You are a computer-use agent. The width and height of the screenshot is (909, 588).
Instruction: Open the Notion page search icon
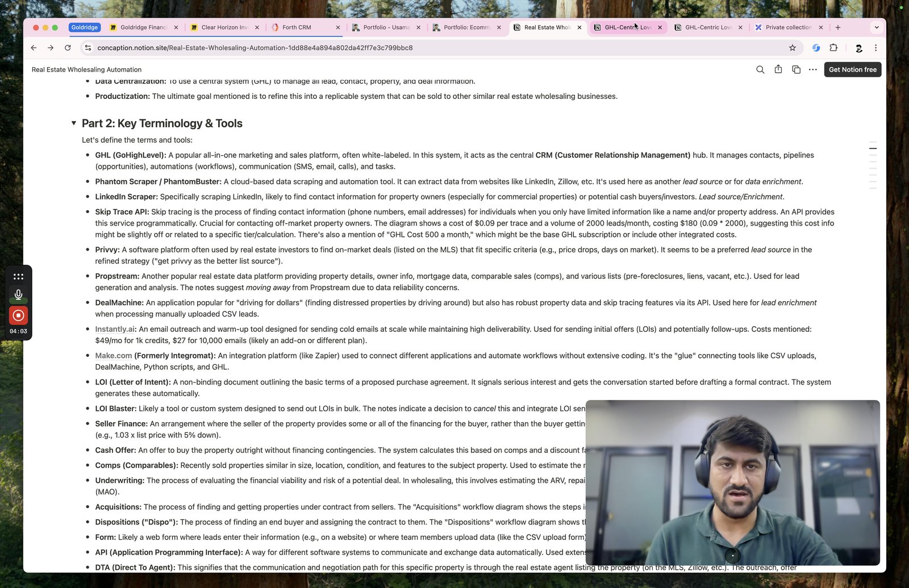pos(760,69)
